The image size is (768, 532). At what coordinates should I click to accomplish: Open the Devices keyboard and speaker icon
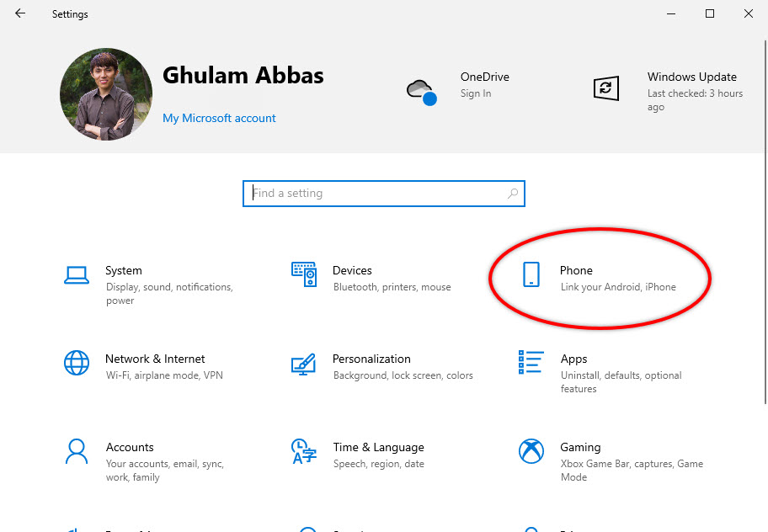tap(304, 274)
